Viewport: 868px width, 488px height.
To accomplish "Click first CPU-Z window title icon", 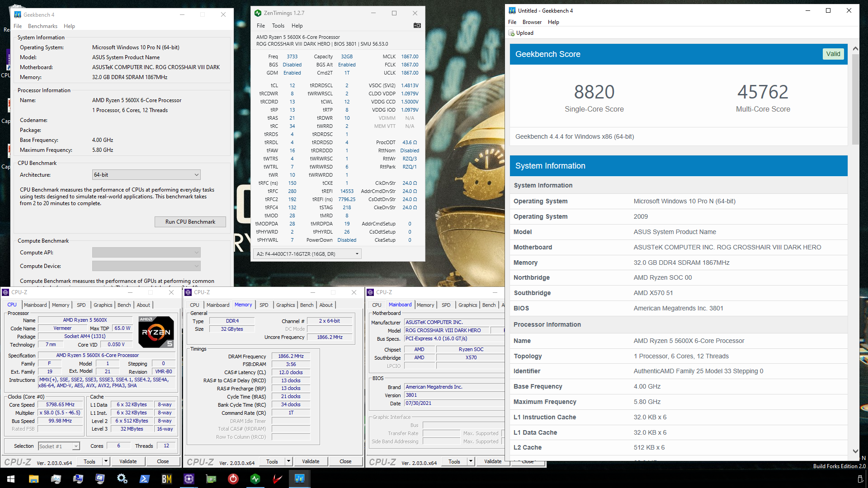I will click(x=6, y=292).
